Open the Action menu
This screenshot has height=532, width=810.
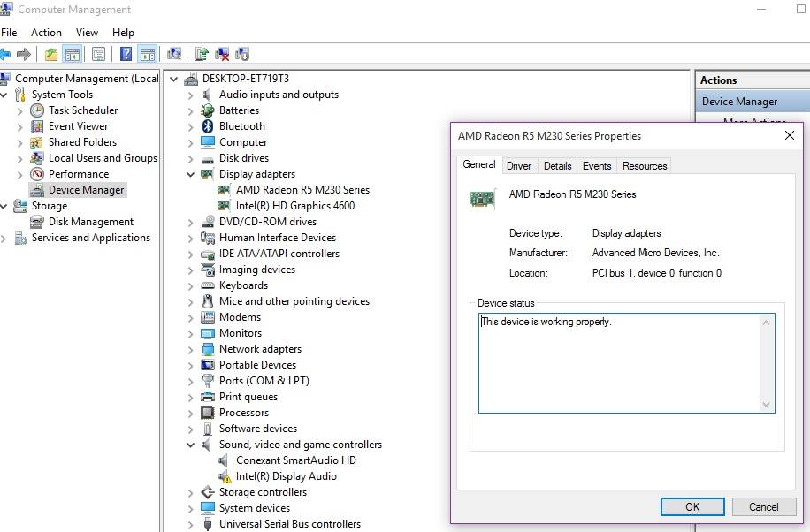pyautogui.click(x=46, y=33)
